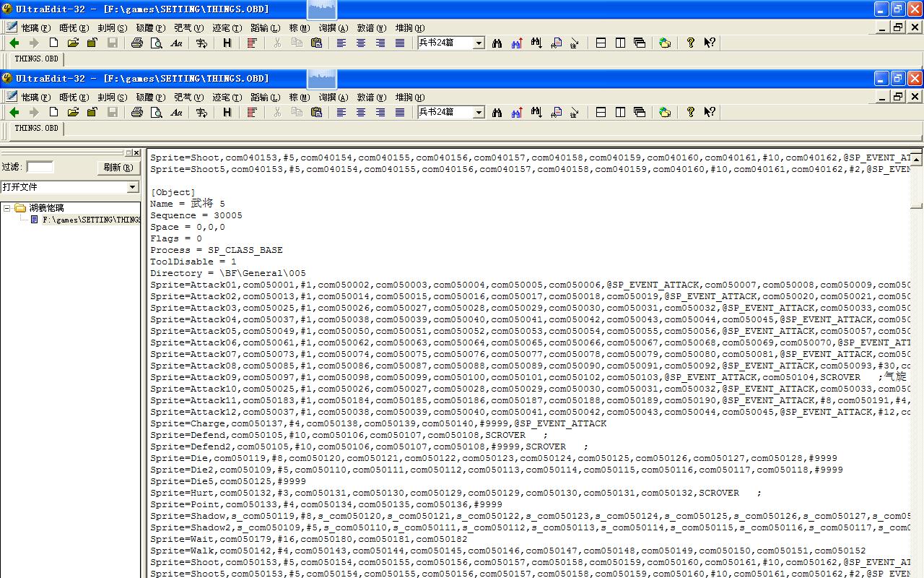
Task: Click the green Back arrow in the lower toolbar
Action: pyautogui.click(x=14, y=112)
